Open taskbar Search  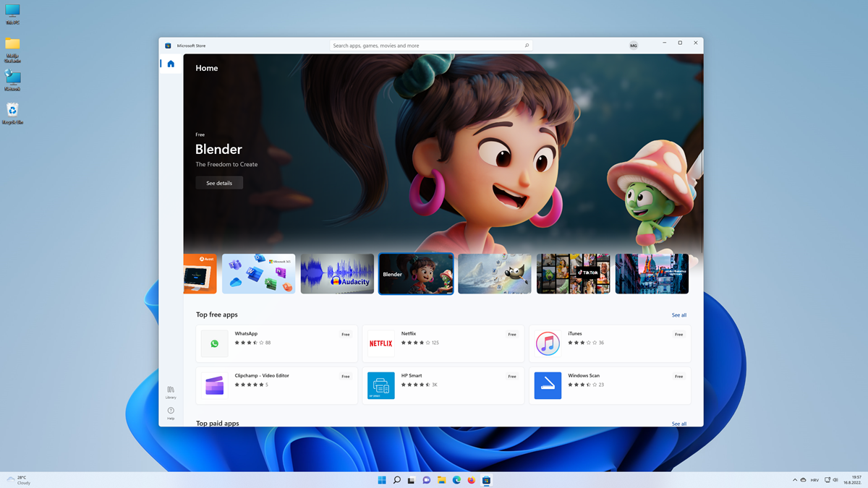pyautogui.click(x=397, y=480)
